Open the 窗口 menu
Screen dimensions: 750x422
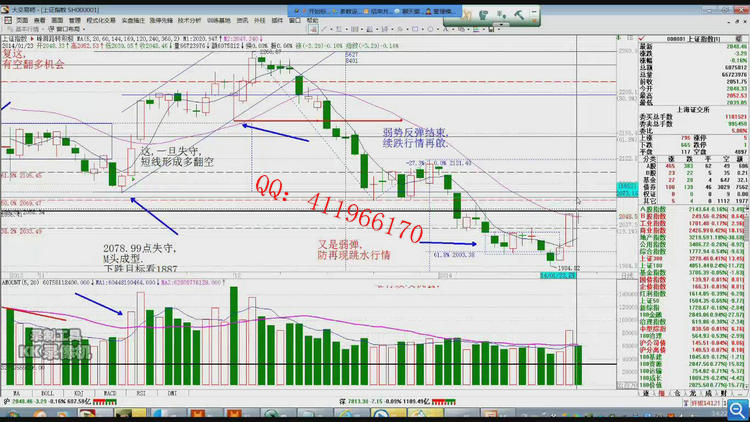pyautogui.click(x=295, y=21)
